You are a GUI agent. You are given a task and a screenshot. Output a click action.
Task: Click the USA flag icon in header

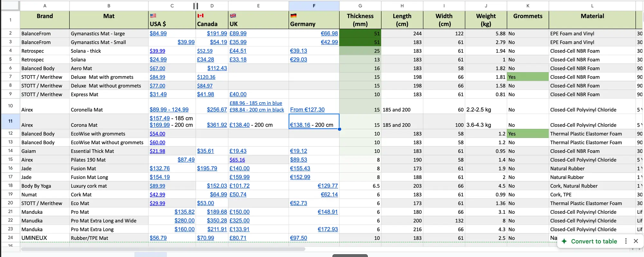coord(153,15)
